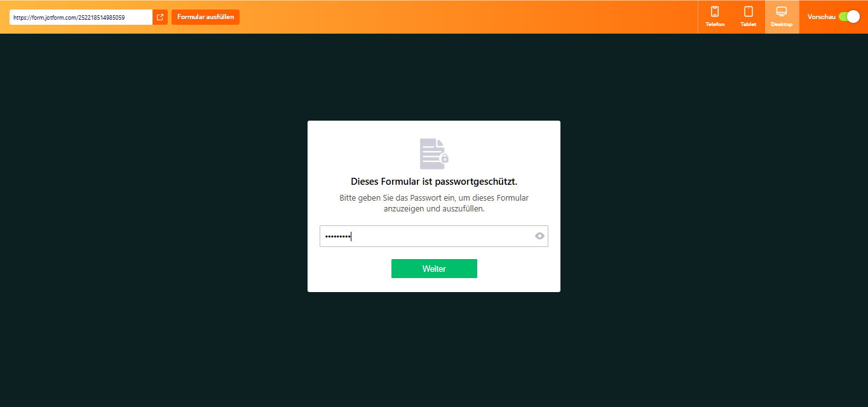Click the Desktop tab label
This screenshot has height=407, width=868.
(x=782, y=24)
